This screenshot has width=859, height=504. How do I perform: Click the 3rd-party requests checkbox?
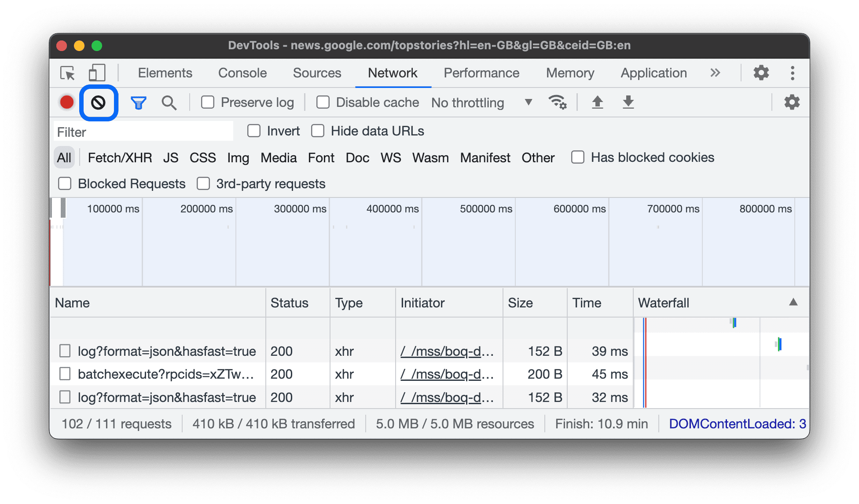(x=203, y=183)
